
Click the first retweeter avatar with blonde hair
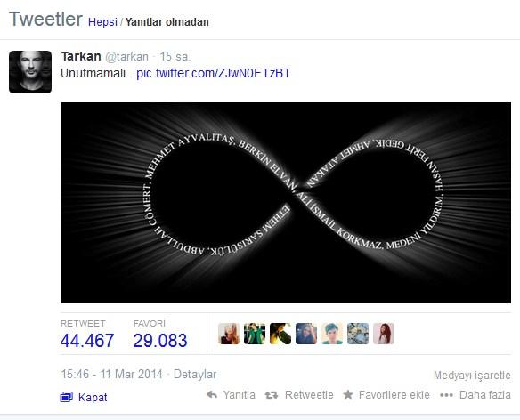tap(229, 334)
